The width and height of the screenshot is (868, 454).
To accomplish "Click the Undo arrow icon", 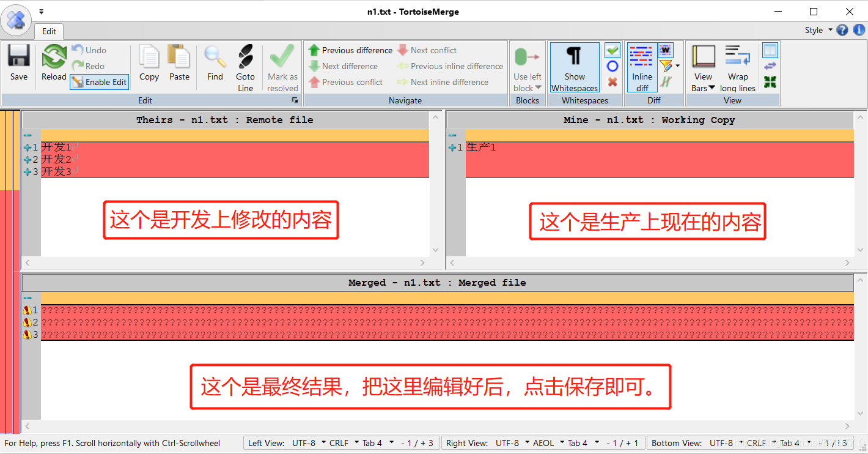I will [77, 50].
